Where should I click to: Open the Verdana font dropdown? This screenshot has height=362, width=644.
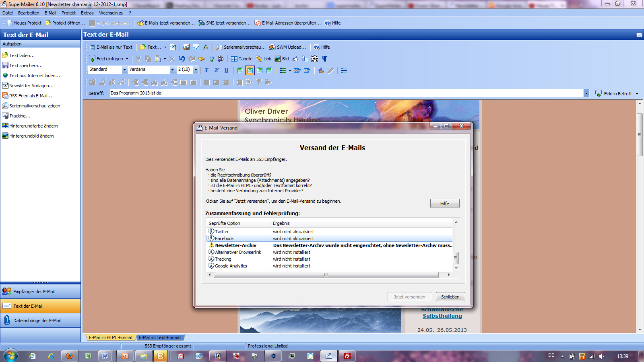[172, 70]
